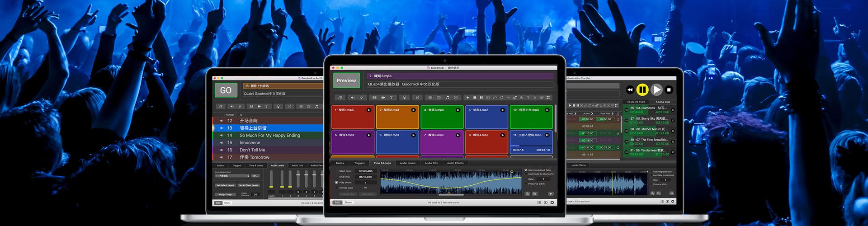Open Audio Levels tab in center window

click(x=408, y=163)
